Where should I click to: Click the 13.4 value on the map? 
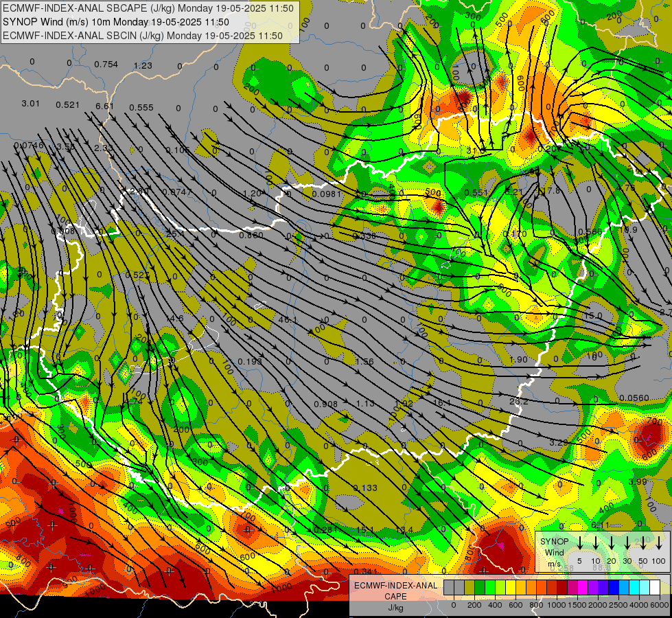(404, 530)
